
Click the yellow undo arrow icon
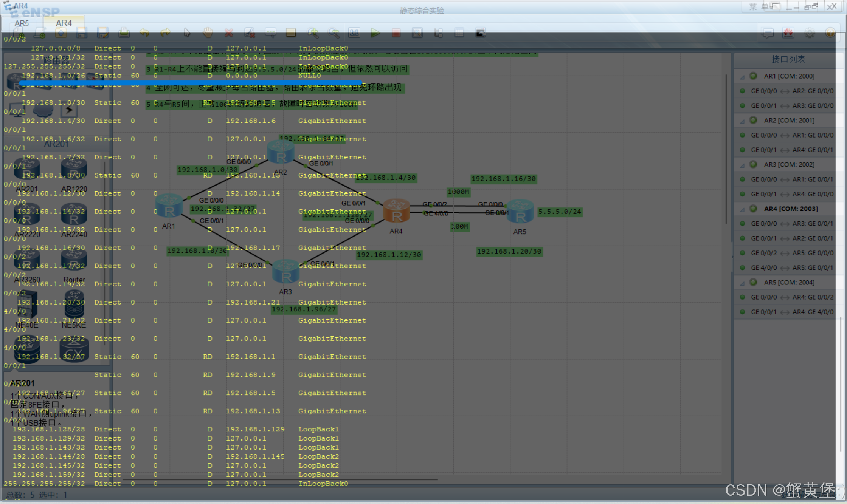(144, 33)
